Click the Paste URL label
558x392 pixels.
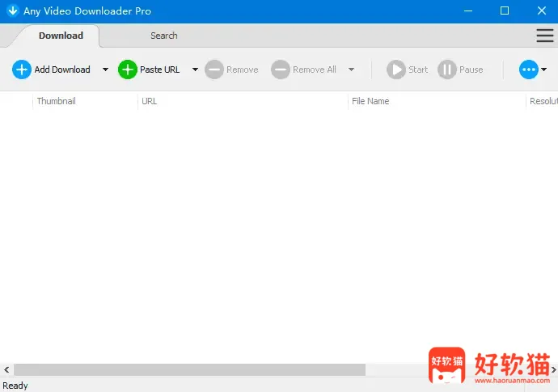(x=160, y=70)
